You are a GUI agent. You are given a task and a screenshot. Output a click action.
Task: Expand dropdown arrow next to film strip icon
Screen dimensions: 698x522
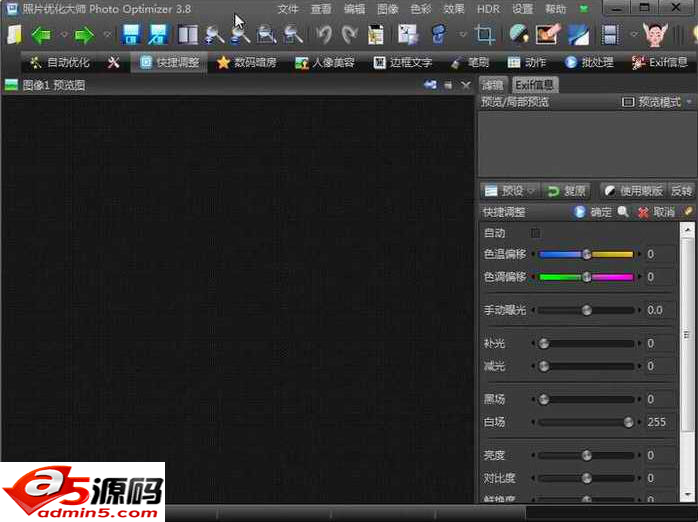[x=633, y=35]
